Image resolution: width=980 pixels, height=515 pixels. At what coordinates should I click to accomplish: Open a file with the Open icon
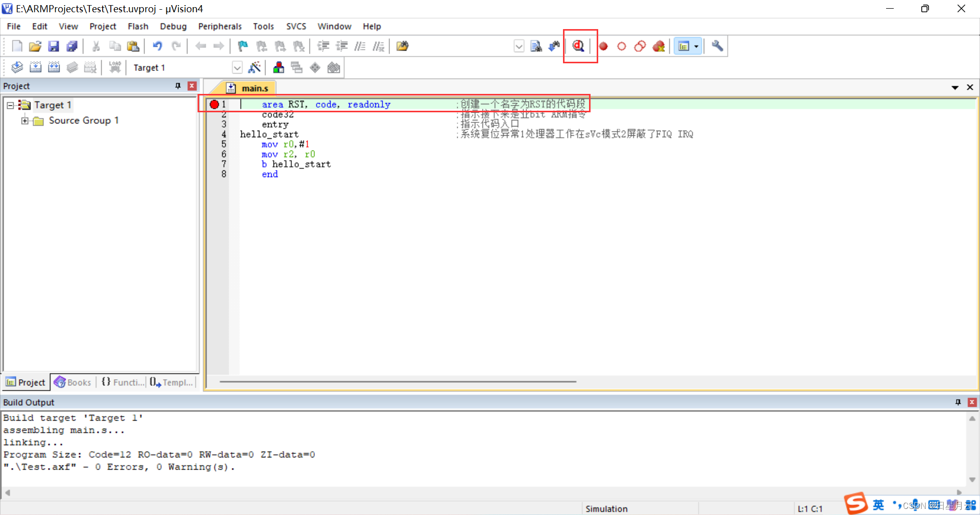35,46
